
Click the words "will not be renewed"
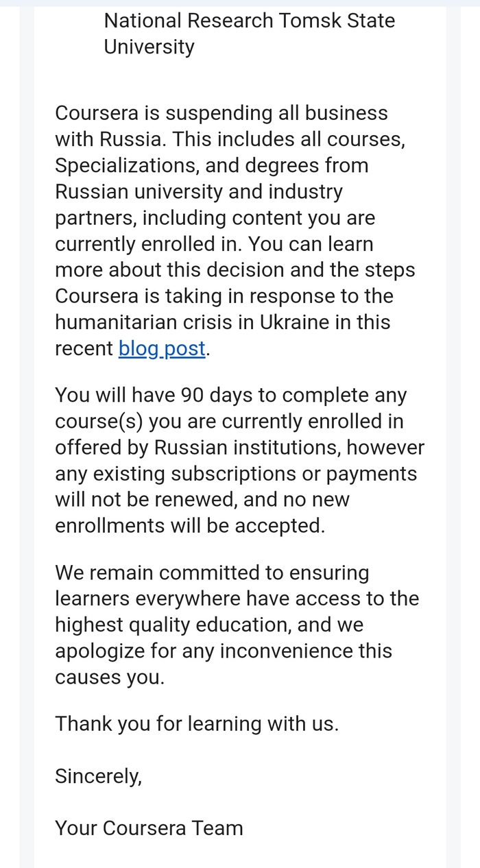click(x=145, y=500)
